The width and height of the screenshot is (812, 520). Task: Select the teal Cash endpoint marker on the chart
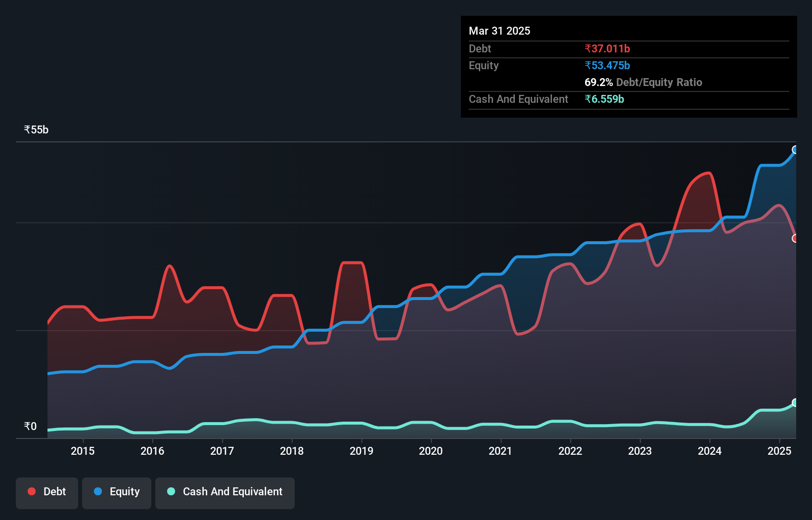795,403
